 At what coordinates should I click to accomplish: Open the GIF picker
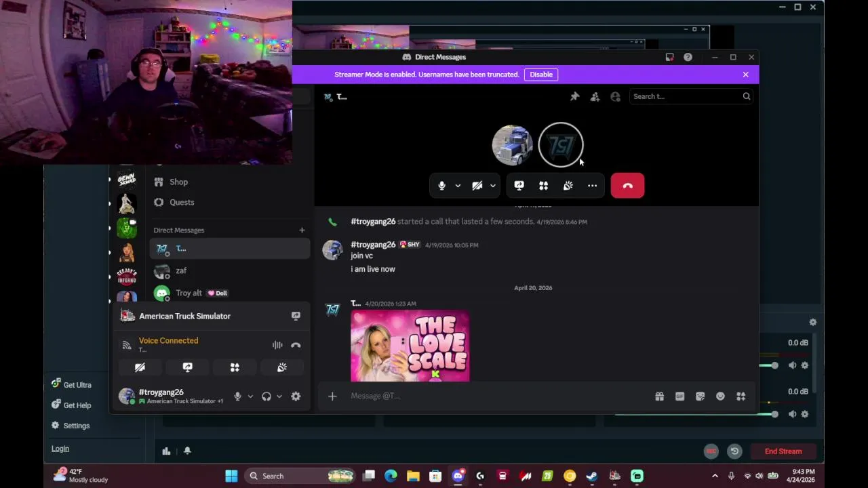pyautogui.click(x=679, y=396)
